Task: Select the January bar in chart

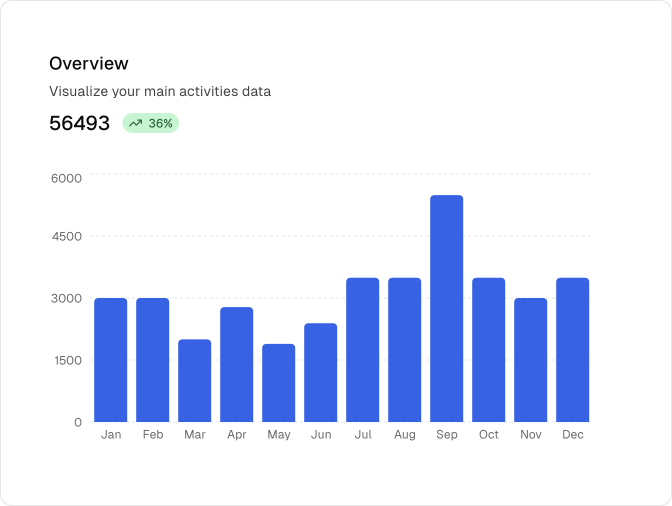Action: (111, 360)
